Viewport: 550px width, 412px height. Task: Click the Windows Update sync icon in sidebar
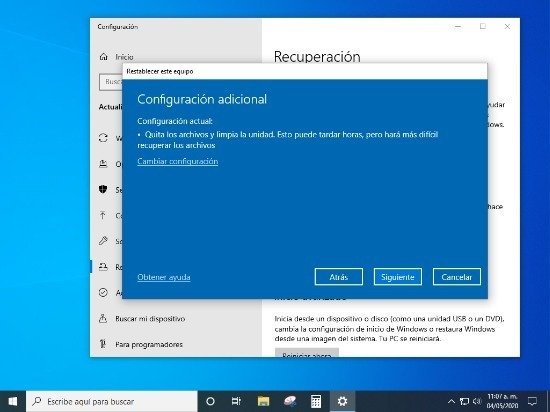pyautogui.click(x=103, y=138)
